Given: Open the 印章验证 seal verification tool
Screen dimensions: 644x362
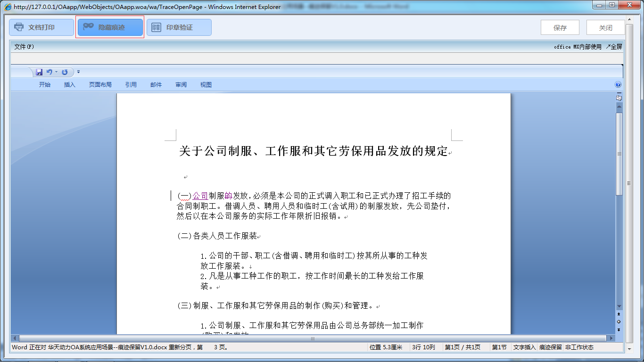Looking at the screenshot, I should pos(179,27).
